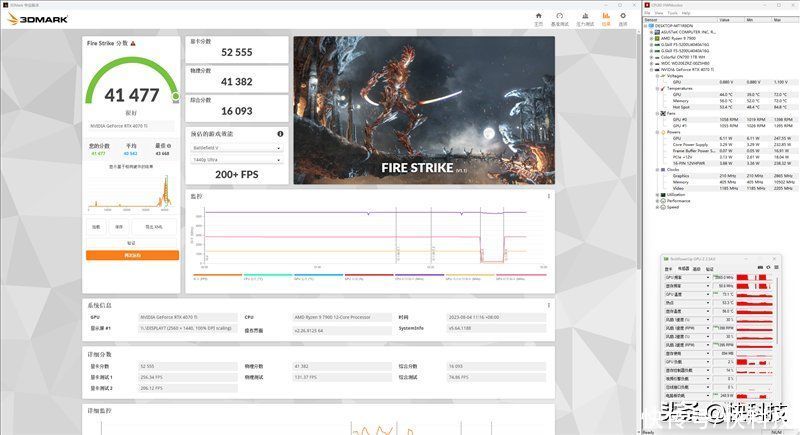Image resolution: width=800 pixels, height=435 pixels.
Task: Click the 52 555 graphics score card
Action: click(x=237, y=49)
